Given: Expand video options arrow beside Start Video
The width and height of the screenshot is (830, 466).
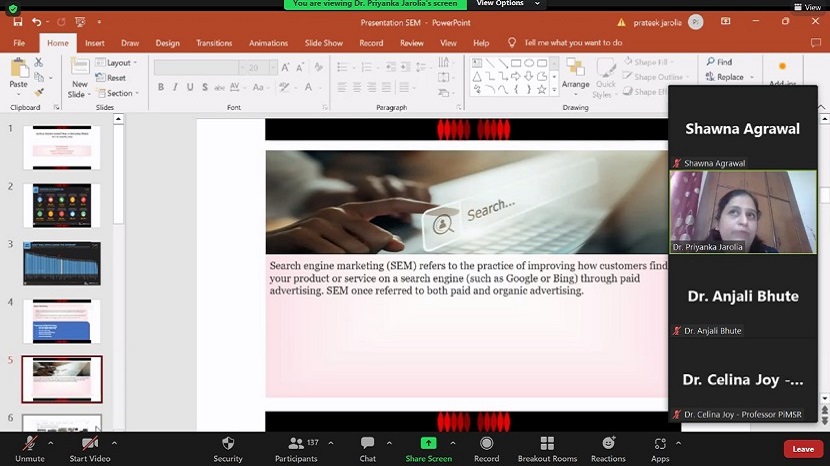Looking at the screenshot, I should (x=114, y=442).
